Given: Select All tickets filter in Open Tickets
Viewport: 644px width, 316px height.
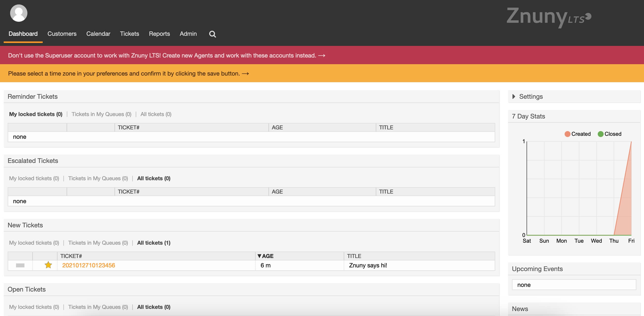Looking at the screenshot, I should (154, 307).
